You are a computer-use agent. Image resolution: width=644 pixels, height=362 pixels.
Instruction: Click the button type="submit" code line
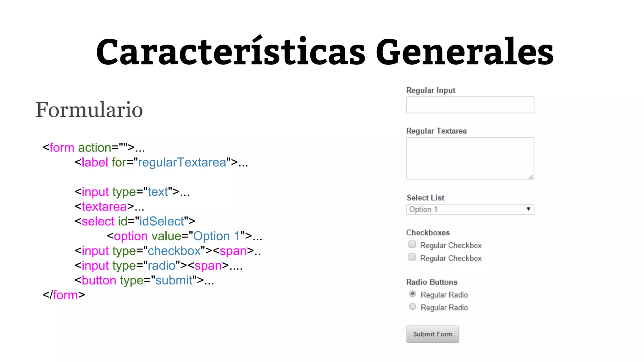click(x=144, y=280)
